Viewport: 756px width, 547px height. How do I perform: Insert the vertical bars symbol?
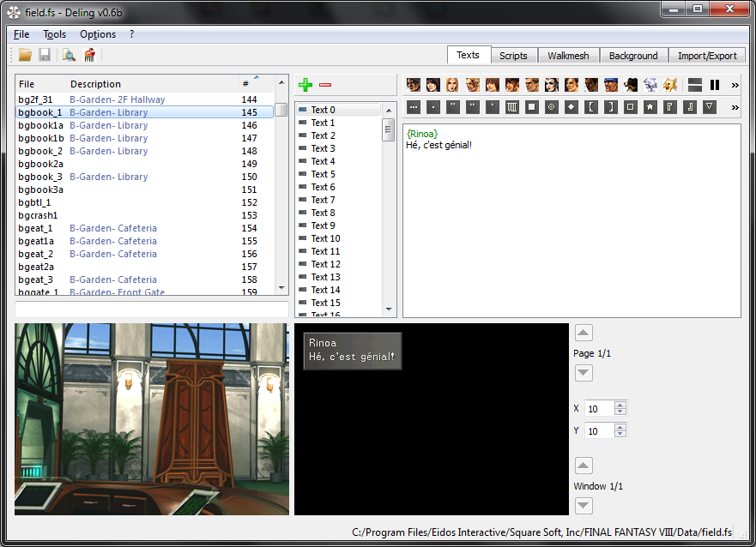coord(512,107)
